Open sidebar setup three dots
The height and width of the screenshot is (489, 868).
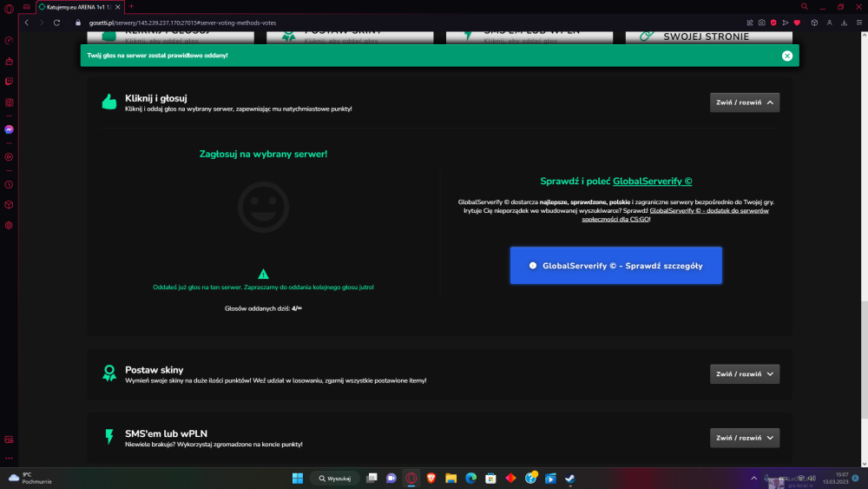(9, 458)
